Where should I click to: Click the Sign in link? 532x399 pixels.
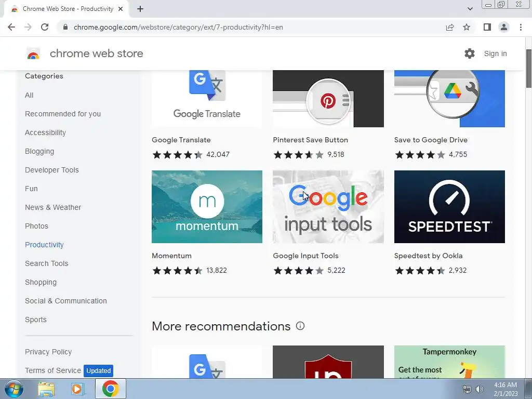[x=495, y=54]
